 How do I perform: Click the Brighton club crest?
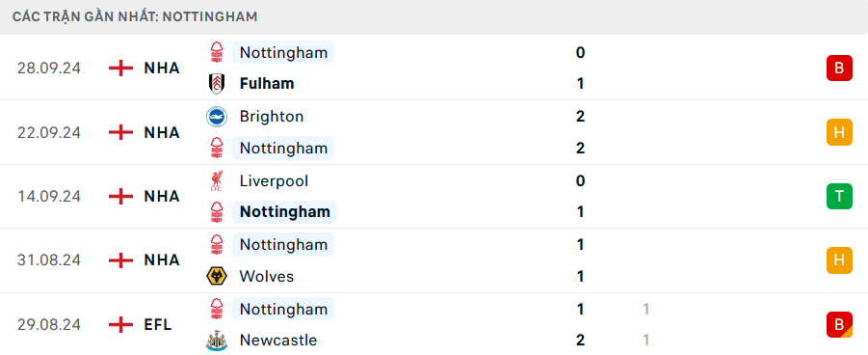217,117
